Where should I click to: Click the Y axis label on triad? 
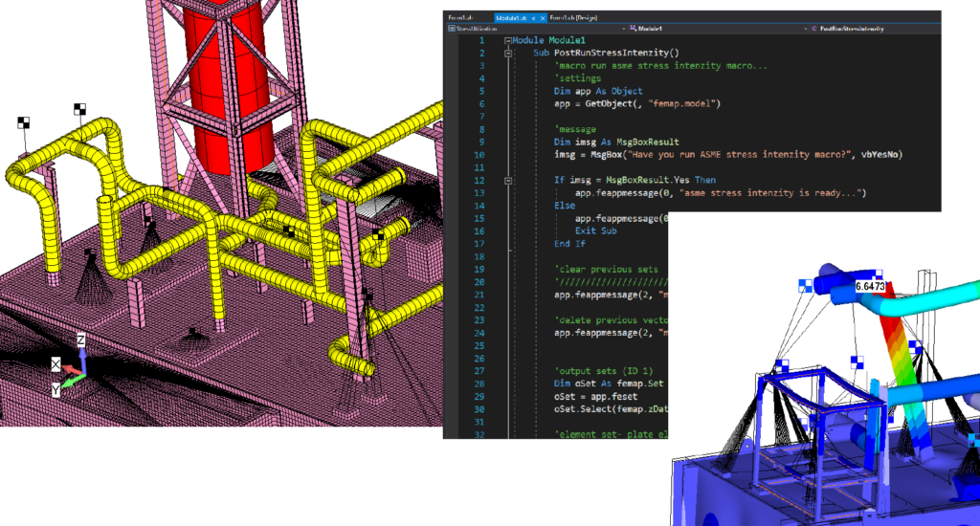pos(56,390)
